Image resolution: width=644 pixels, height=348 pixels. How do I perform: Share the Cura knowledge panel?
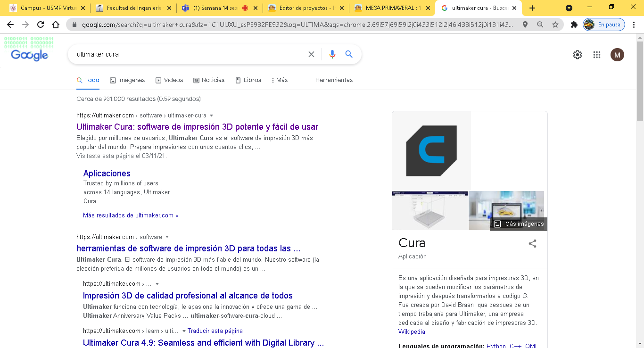[532, 244]
